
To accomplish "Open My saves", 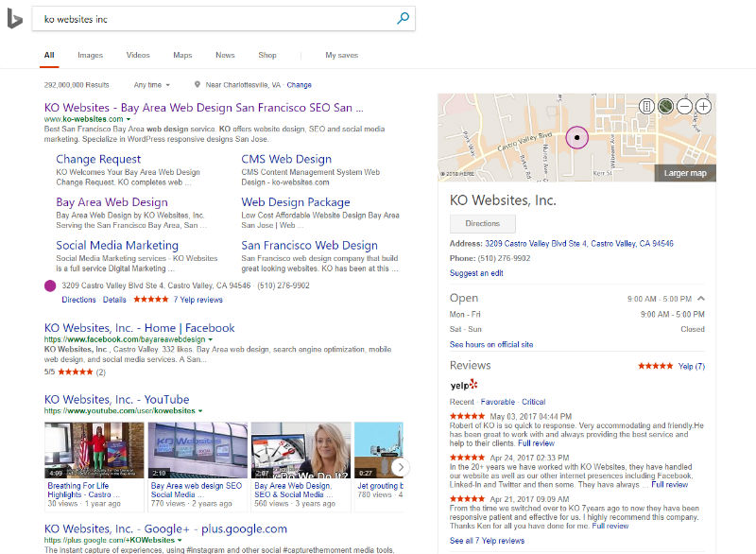I will tap(341, 55).
